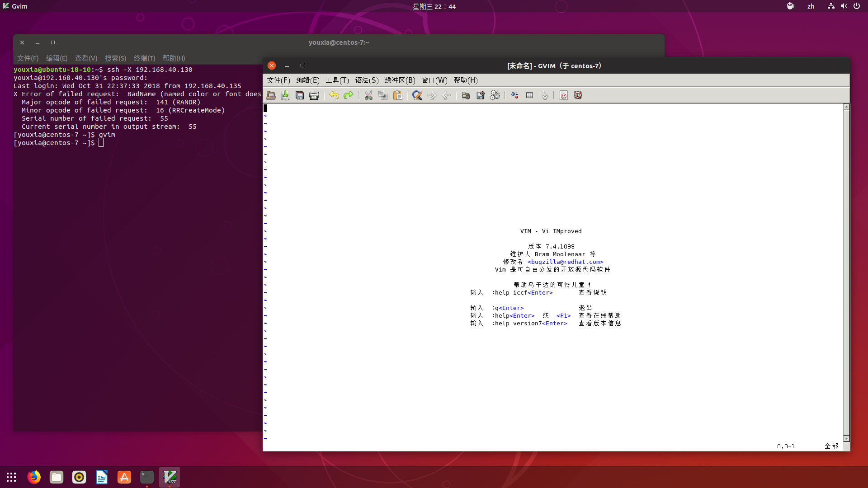Open 帮助(H) menu in terminal window
Image resolution: width=868 pixels, height=488 pixels.
click(174, 58)
